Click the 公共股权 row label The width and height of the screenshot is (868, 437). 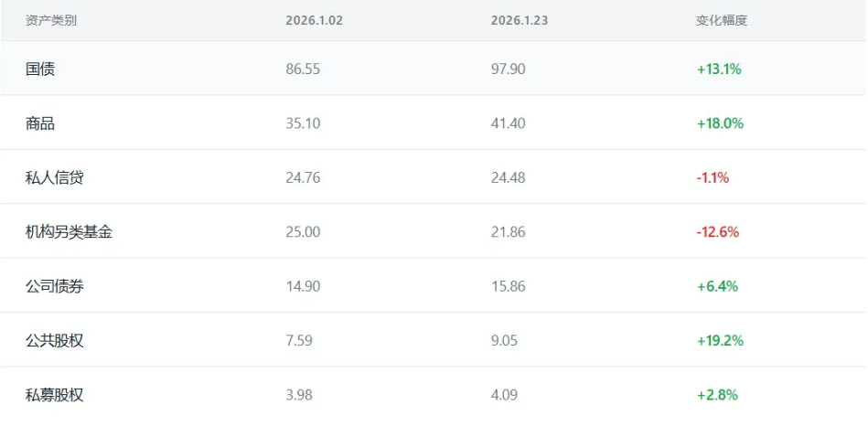pyautogui.click(x=55, y=341)
